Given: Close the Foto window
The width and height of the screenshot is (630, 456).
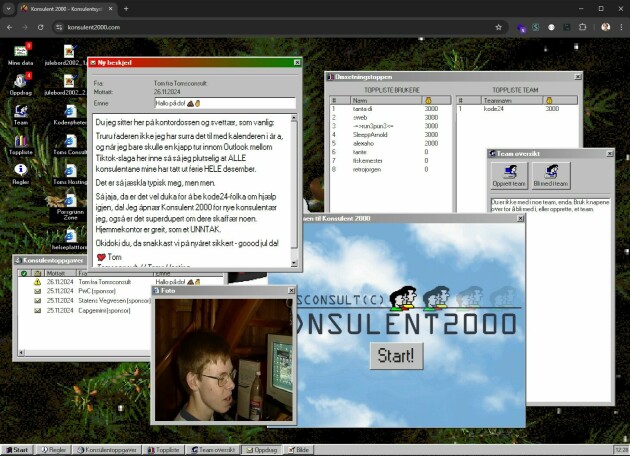Looking at the screenshot, I should pos(292,290).
